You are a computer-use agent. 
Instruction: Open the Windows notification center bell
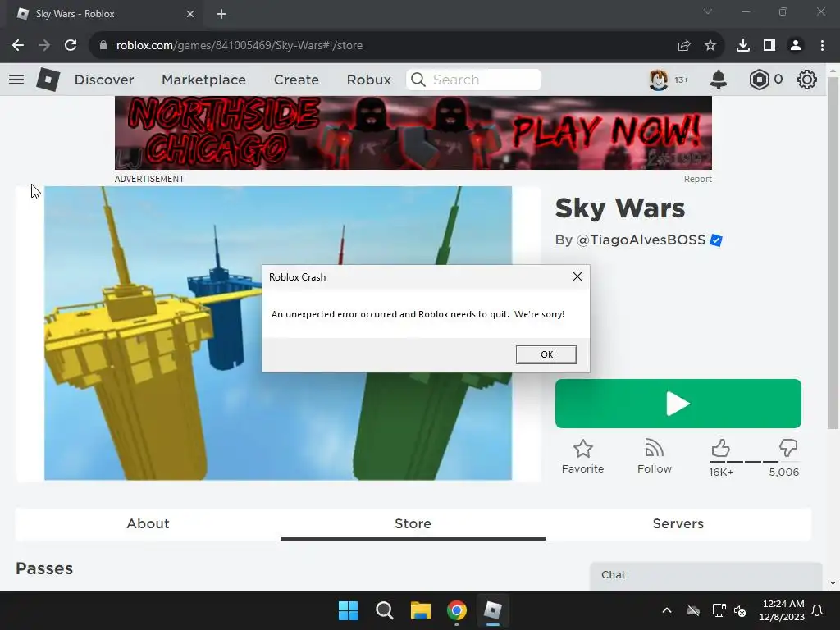[818, 610]
